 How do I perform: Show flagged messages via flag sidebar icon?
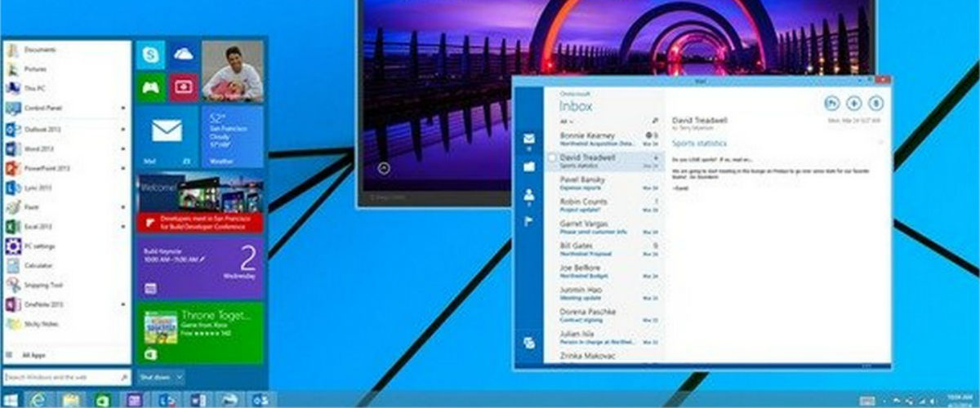[x=528, y=220]
